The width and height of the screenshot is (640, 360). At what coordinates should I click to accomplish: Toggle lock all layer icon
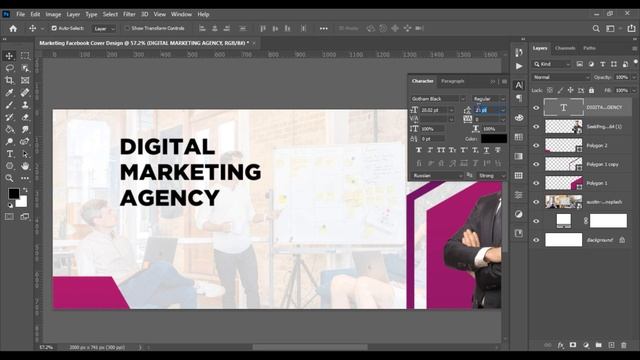591,90
